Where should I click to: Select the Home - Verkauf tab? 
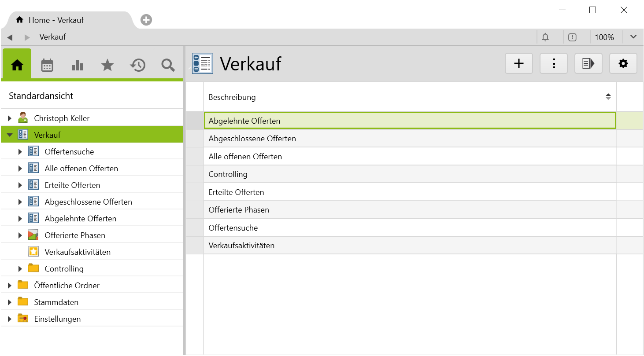[x=56, y=20]
